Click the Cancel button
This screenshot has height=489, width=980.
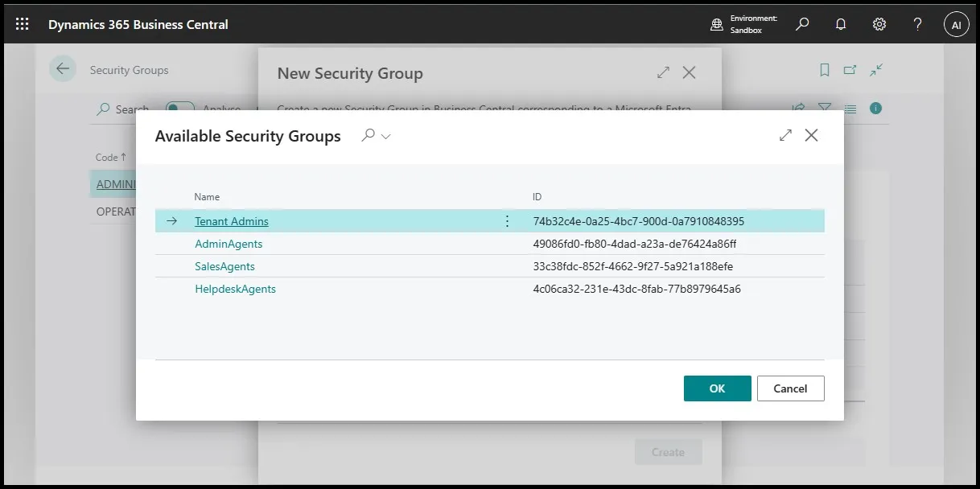(x=791, y=388)
